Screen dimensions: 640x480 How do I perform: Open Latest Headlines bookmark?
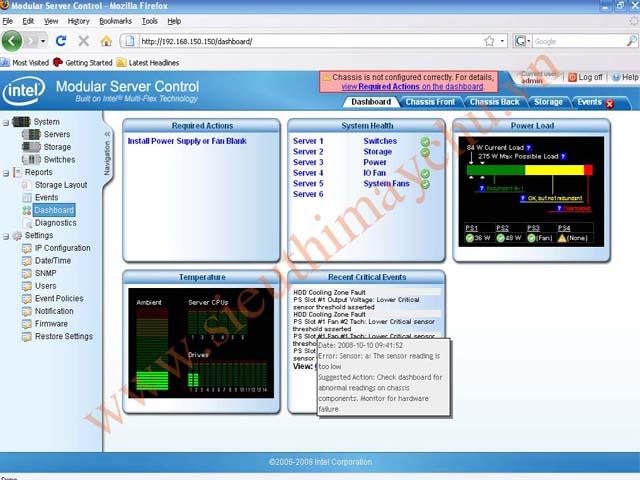148,62
